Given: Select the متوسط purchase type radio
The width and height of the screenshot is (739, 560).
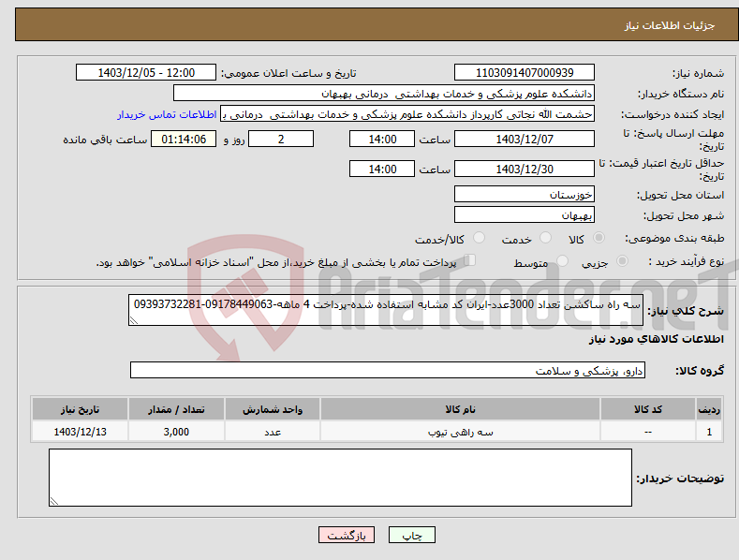Looking at the screenshot, I should point(562,260).
